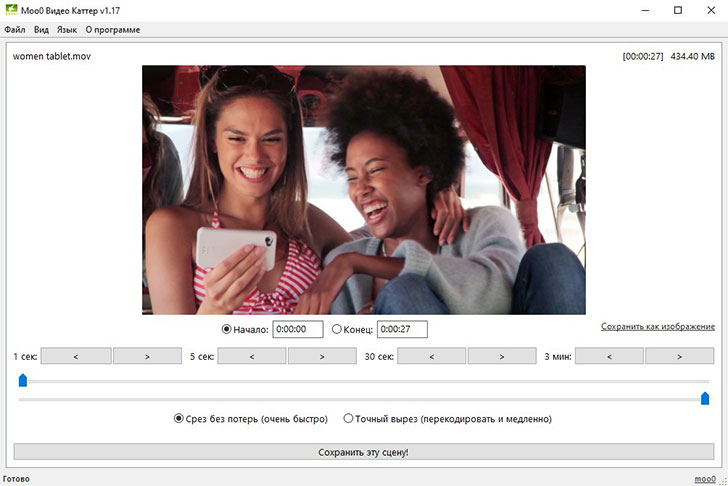
Task: Open the Язык menu
Action: 67,30
